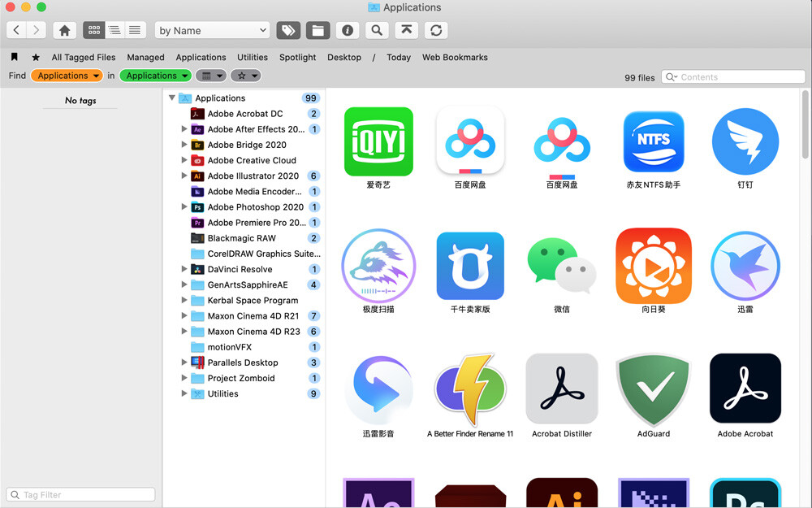Show the info panel button
Image resolution: width=812 pixels, height=508 pixels.
[x=348, y=30]
